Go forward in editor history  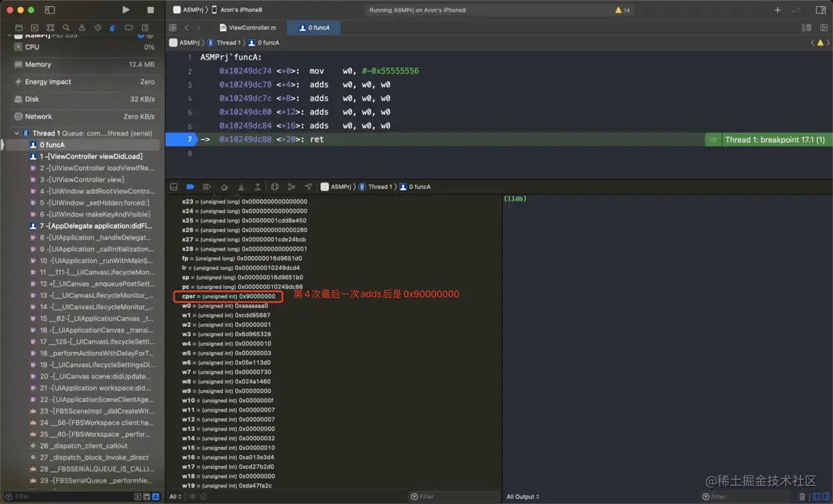click(199, 28)
